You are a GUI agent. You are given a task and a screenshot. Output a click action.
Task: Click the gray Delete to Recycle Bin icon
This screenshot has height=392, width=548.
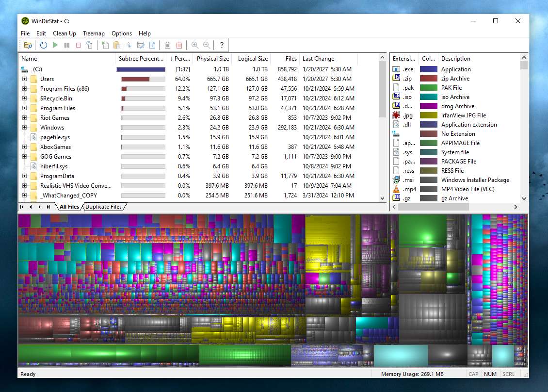click(x=167, y=45)
